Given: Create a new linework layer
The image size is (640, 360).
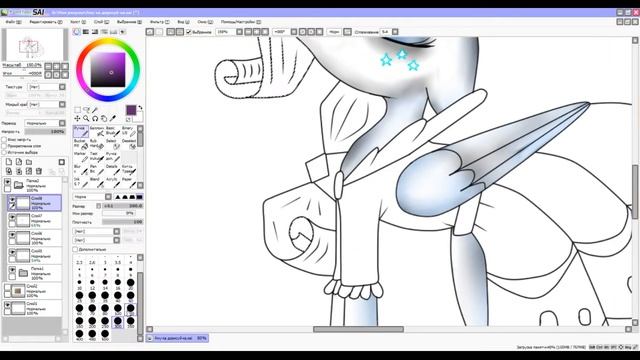Looking at the screenshot, I should point(19,162).
